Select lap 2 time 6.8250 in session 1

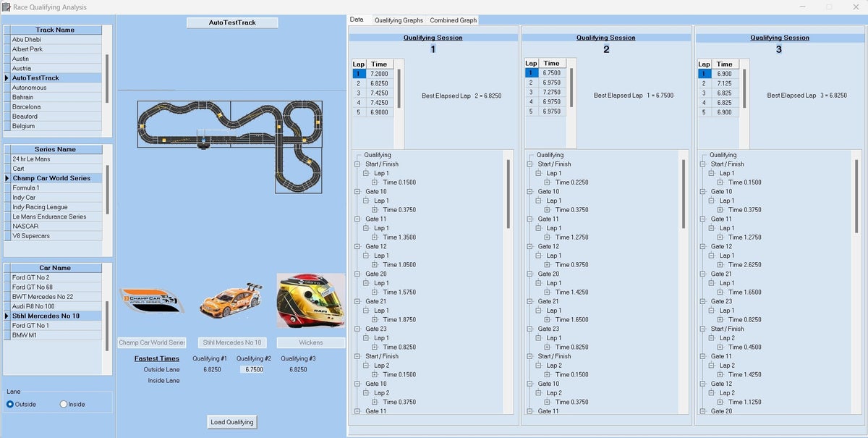[x=379, y=83]
